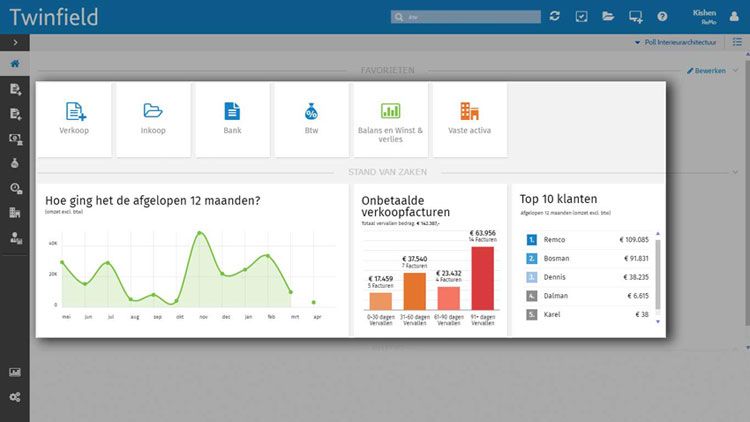Open the Btw favorite tile
The image size is (750, 422).
tap(311, 120)
